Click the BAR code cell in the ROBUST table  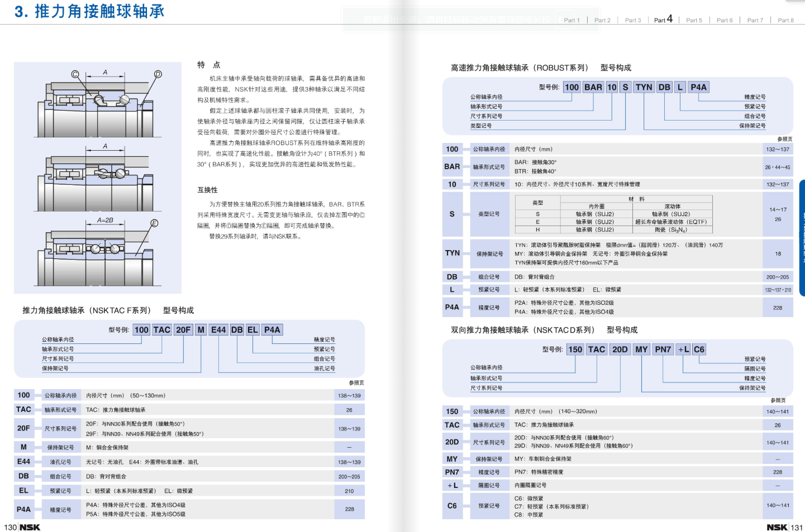452,166
